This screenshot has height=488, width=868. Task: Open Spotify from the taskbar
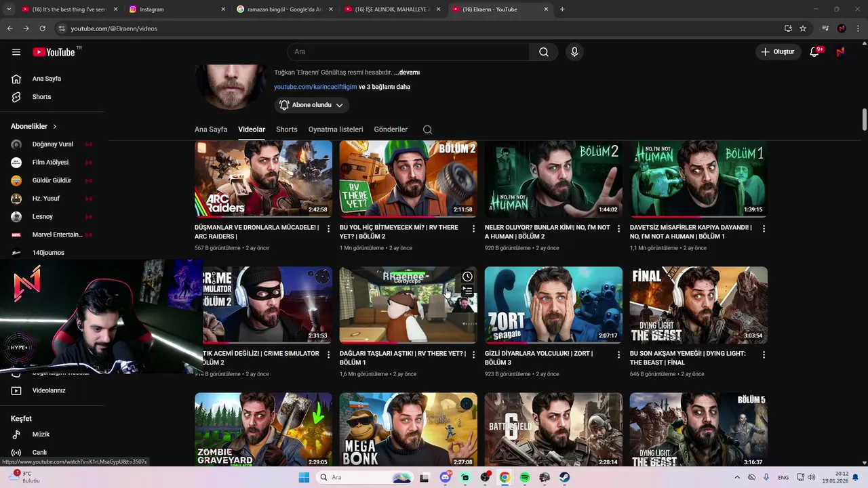(525, 477)
